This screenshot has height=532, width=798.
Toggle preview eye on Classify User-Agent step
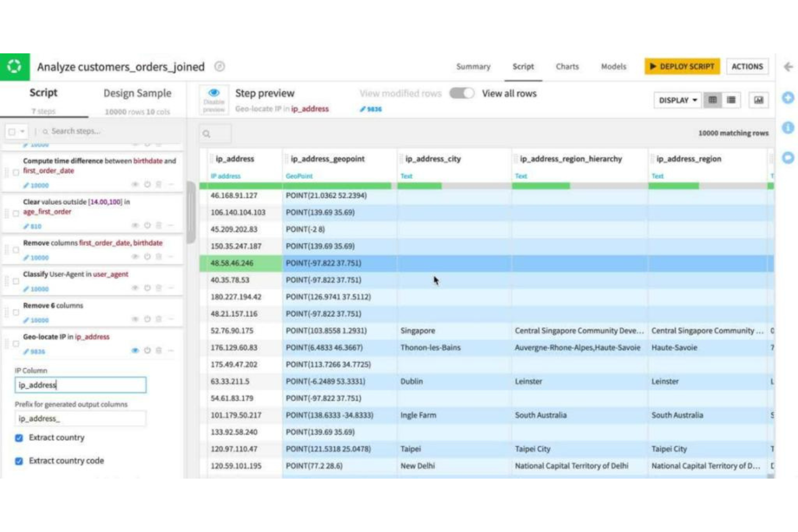pos(135,288)
